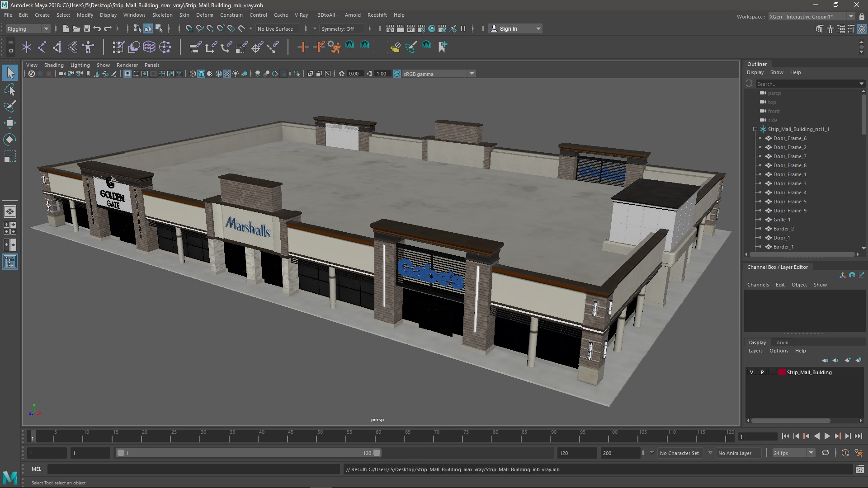Screen dimensions: 868x488
Task: Activate the Lasso select tool
Action: [10, 90]
